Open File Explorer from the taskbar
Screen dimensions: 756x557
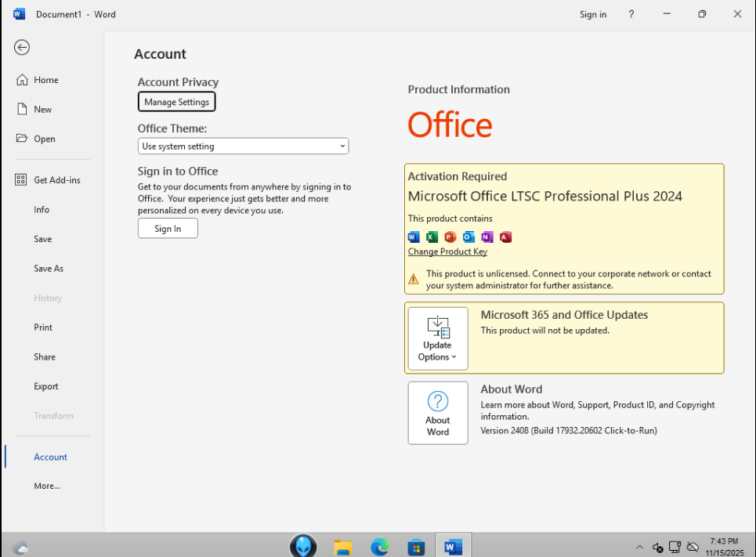point(342,546)
